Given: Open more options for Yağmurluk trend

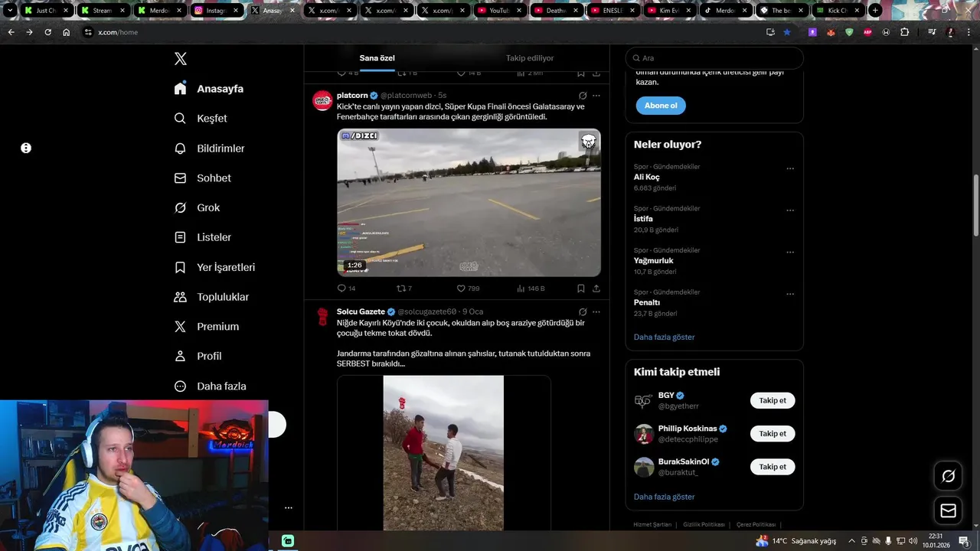Looking at the screenshot, I should (790, 253).
